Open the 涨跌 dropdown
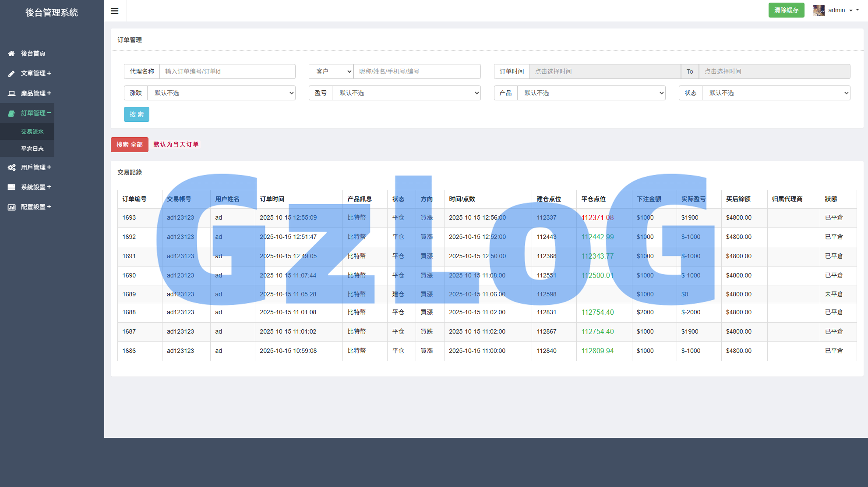 click(x=221, y=93)
